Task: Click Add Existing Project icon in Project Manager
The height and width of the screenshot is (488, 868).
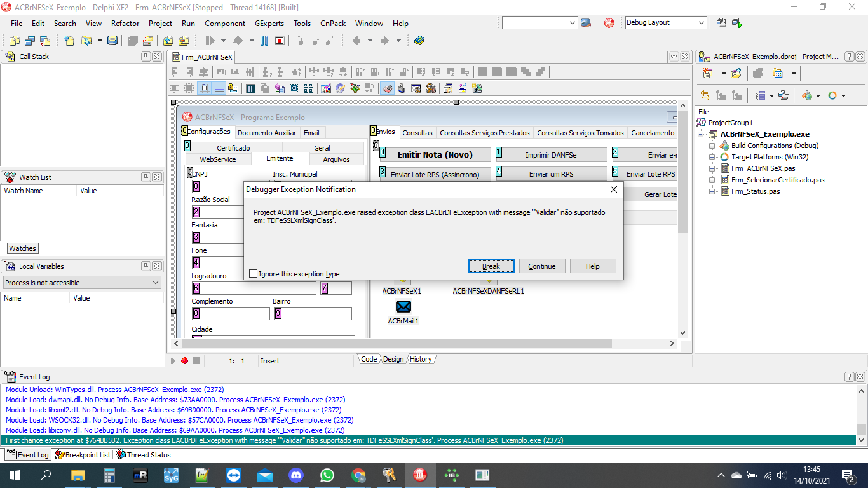Action: [736, 74]
